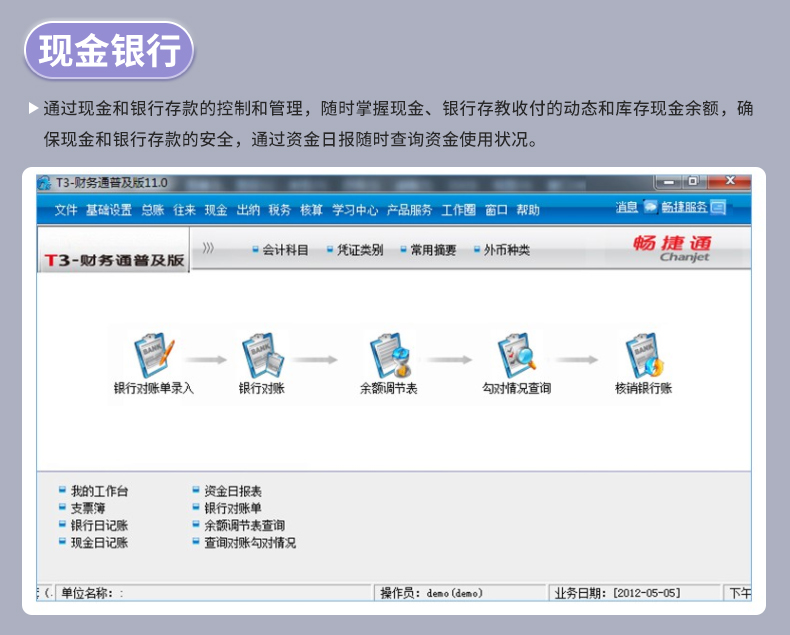Open the 资金日报表 link
790x635 pixels.
pos(233,491)
